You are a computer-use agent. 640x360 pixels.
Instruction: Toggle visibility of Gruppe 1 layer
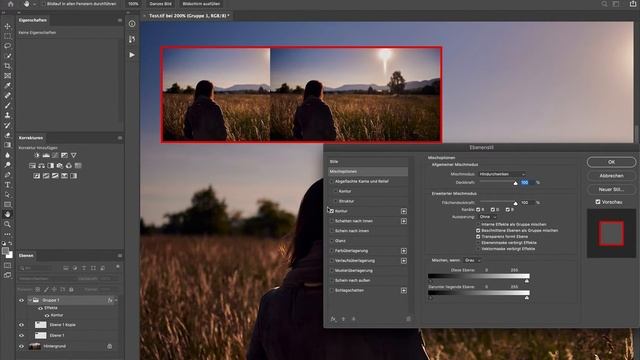[21, 300]
